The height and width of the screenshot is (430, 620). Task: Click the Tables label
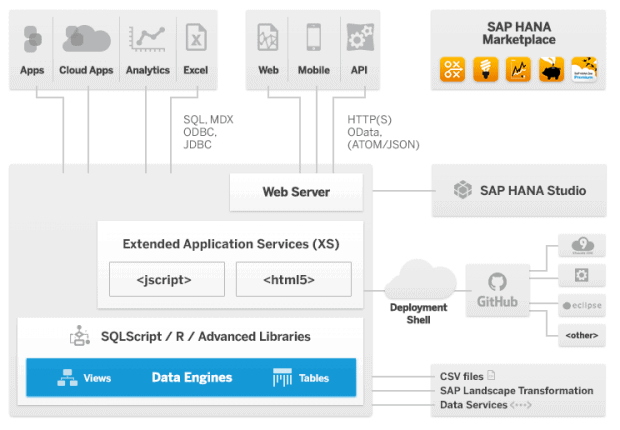click(314, 378)
